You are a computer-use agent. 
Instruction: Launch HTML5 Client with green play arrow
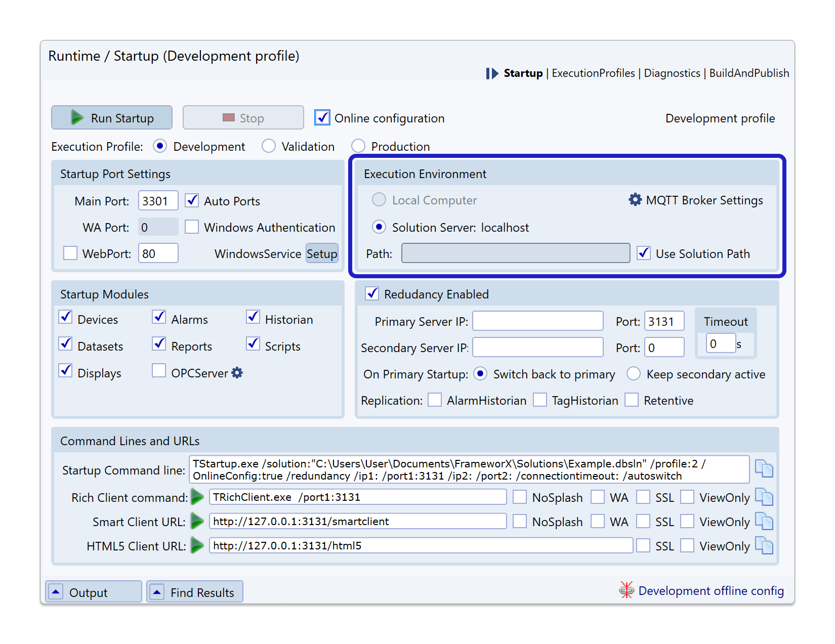pos(197,545)
